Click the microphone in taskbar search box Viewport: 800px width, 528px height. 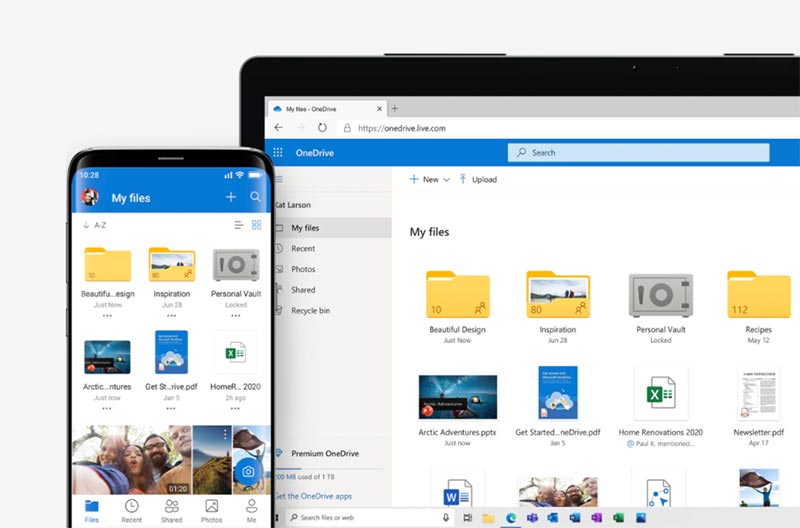click(x=445, y=517)
